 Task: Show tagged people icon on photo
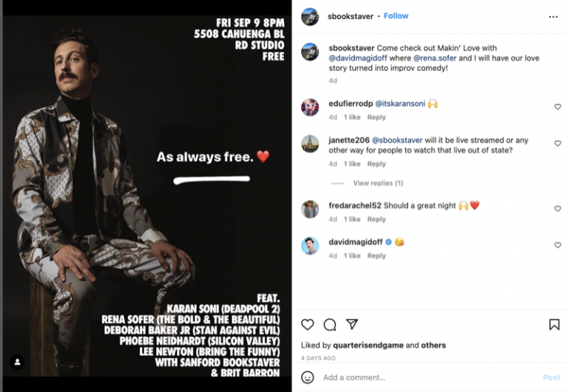click(x=18, y=362)
